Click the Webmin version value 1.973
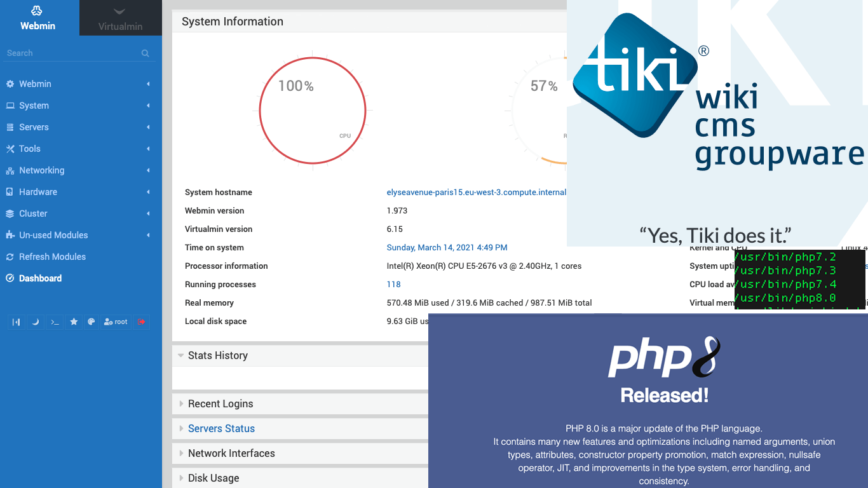Screen dimensions: 868x488 coord(397,211)
